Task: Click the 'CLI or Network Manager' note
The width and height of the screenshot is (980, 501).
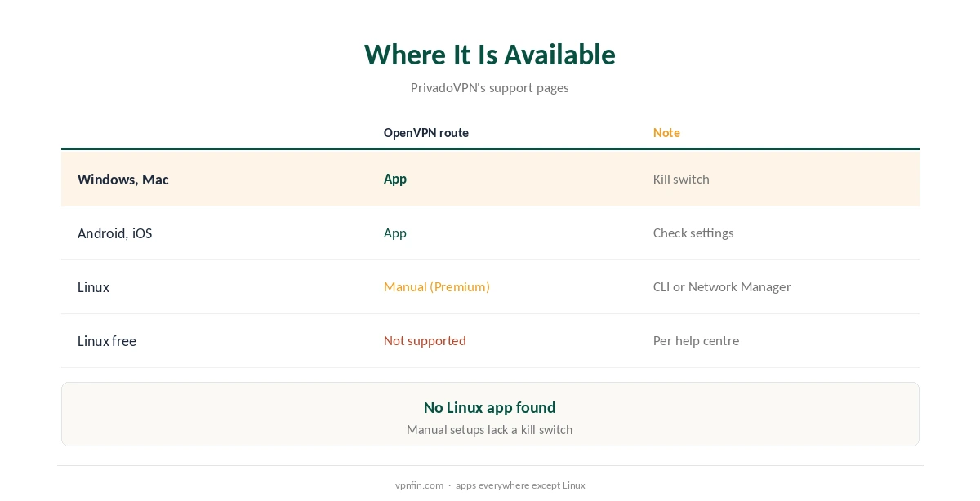Action: point(722,286)
